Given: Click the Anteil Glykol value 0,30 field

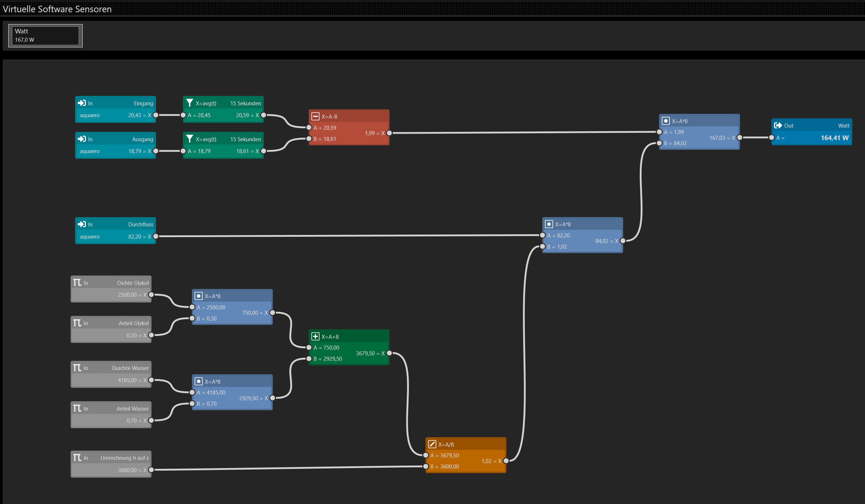Looking at the screenshot, I should pos(131,335).
